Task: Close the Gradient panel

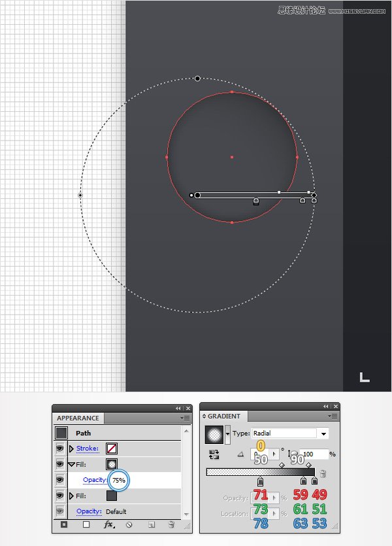Action: point(336,406)
